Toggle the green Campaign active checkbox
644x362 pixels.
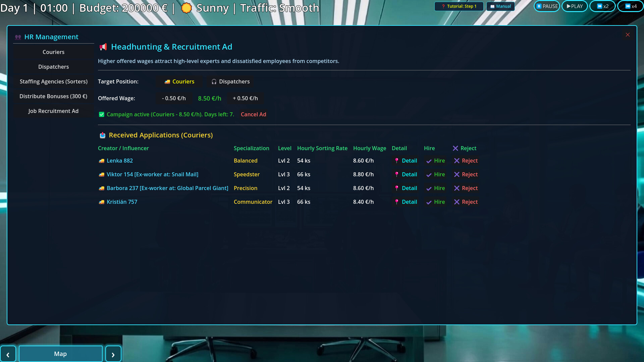[102, 115]
